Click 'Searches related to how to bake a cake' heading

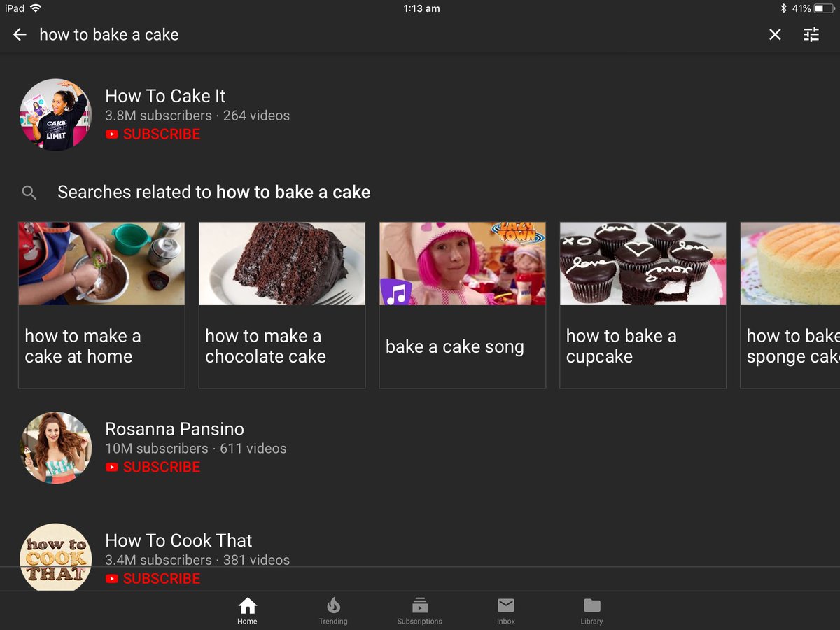pyautogui.click(x=214, y=192)
